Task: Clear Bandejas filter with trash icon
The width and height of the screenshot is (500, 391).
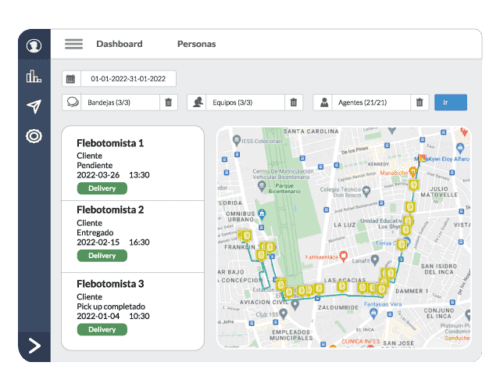Action: pos(168,102)
